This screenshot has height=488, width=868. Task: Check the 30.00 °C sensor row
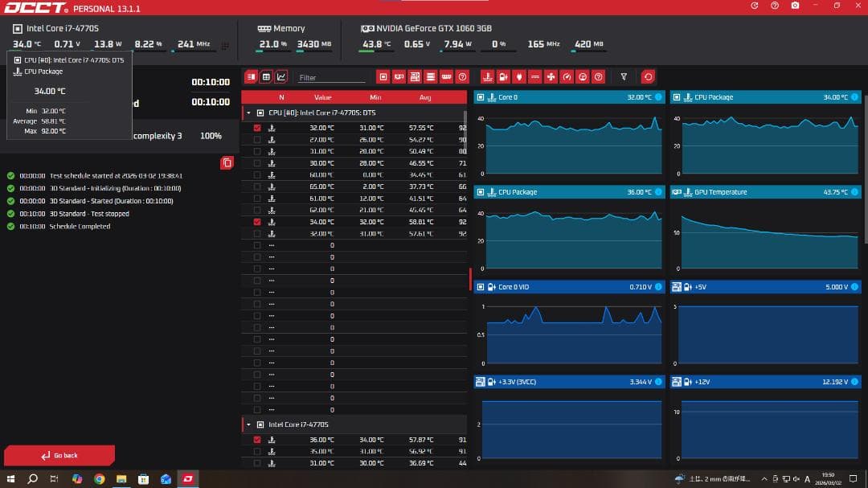(x=257, y=163)
